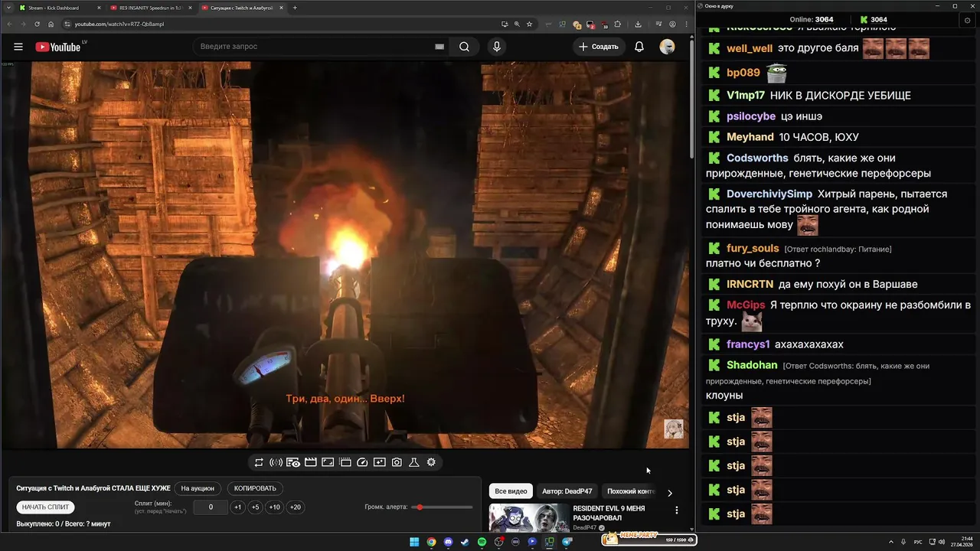Click the MEME PARTY taskbar widget
The image size is (980, 551).
click(649, 540)
